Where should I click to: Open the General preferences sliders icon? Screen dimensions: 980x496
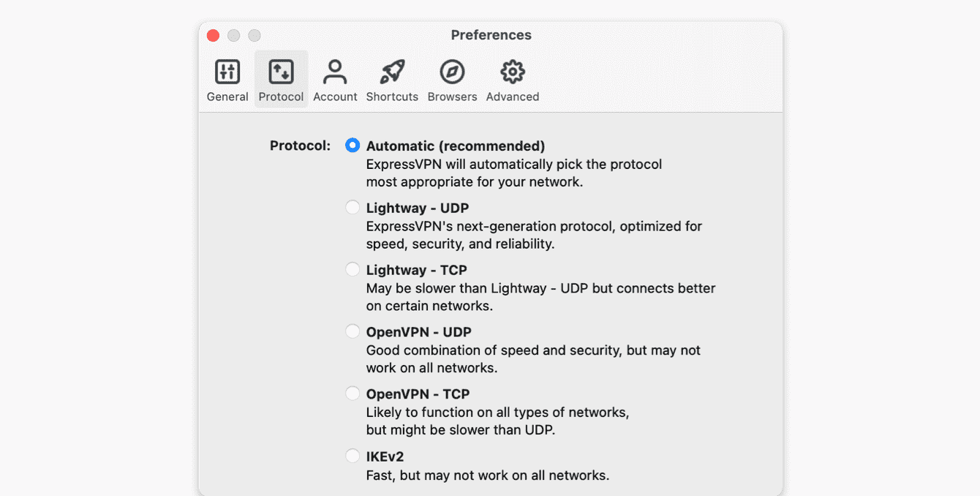pyautogui.click(x=227, y=72)
